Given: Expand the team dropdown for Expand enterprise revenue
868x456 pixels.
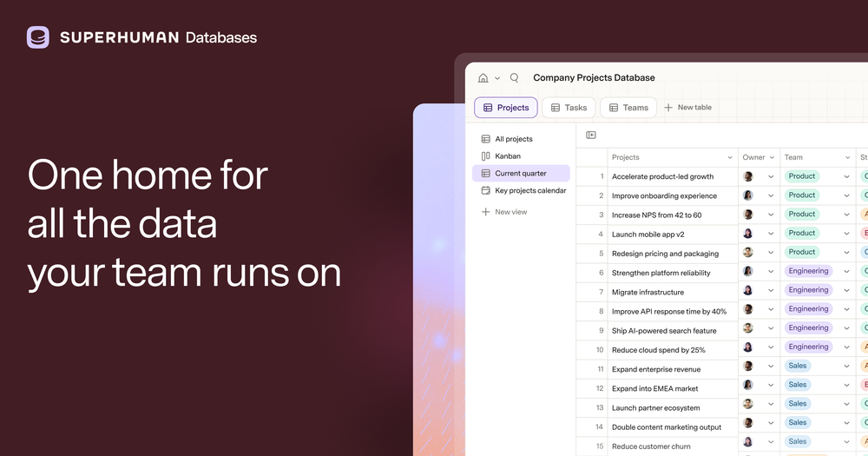Looking at the screenshot, I should pos(846,367).
